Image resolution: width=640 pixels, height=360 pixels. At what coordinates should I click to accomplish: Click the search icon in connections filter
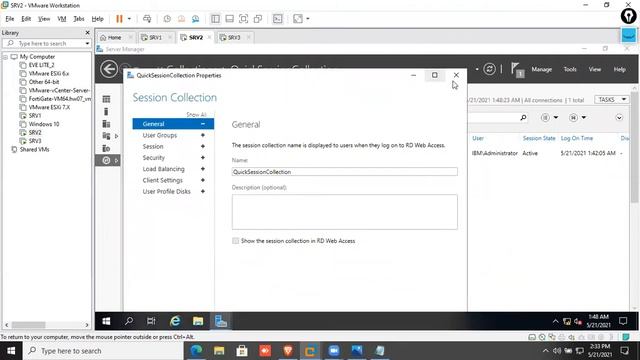(x=523, y=118)
